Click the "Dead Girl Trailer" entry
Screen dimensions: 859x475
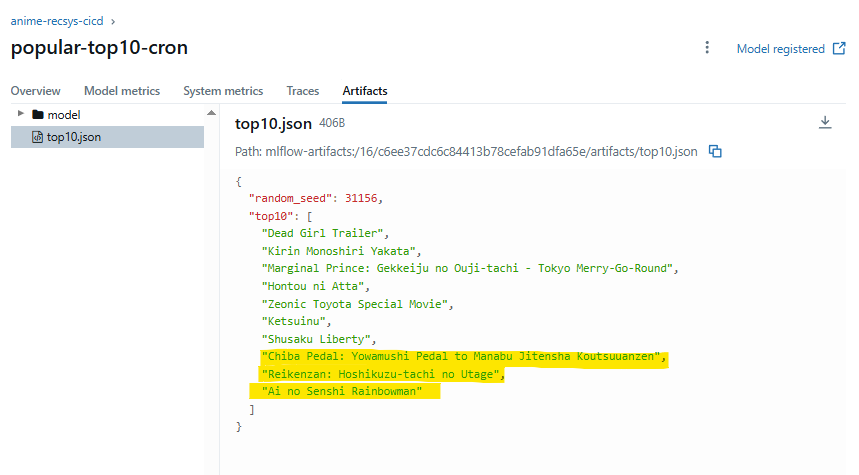[x=322, y=233]
